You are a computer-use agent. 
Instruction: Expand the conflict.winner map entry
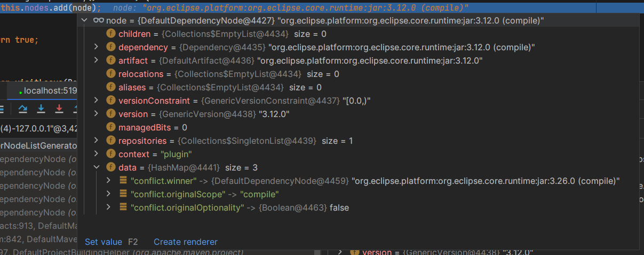click(x=109, y=181)
